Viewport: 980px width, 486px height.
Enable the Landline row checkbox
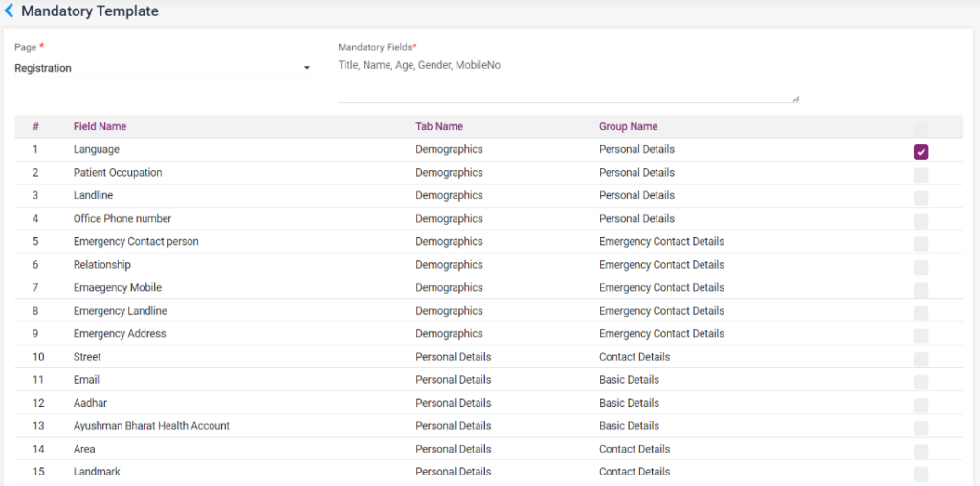[921, 197]
